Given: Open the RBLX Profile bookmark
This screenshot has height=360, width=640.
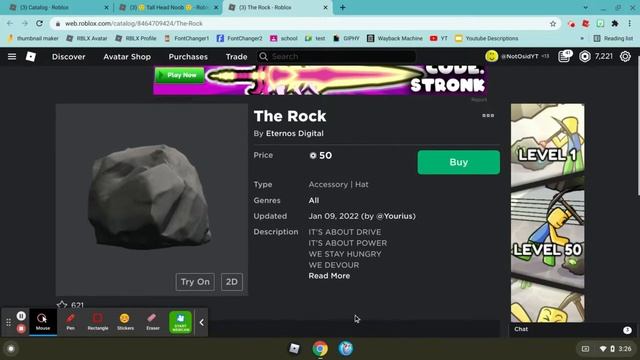Looking at the screenshot, I should [x=136, y=38].
